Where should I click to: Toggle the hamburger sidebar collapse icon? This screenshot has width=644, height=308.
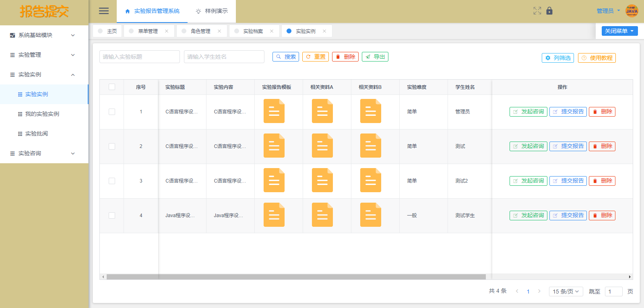click(104, 11)
